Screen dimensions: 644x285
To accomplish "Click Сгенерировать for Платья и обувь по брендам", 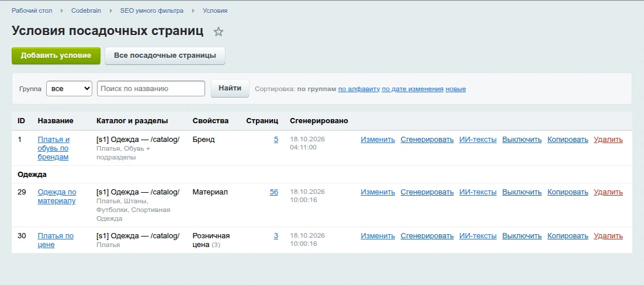I will coord(427,140).
